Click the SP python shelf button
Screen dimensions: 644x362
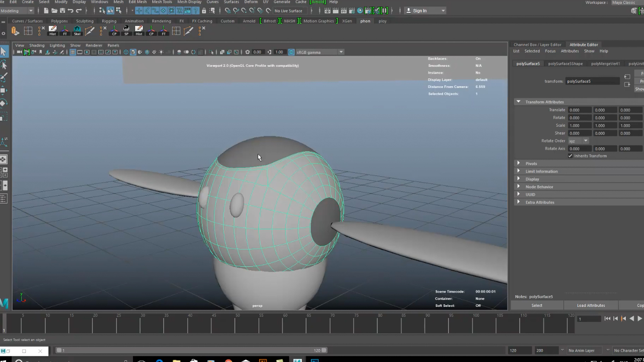click(126, 31)
